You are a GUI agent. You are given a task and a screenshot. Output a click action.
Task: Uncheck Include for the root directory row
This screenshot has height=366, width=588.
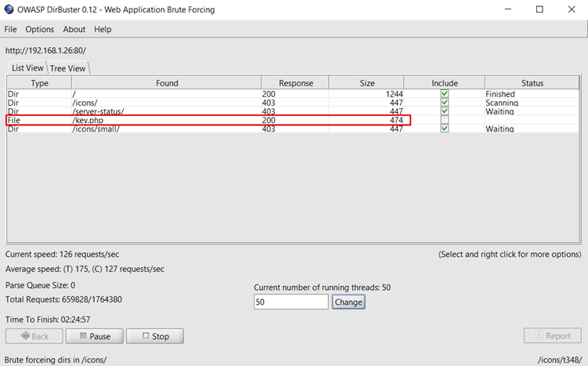445,94
